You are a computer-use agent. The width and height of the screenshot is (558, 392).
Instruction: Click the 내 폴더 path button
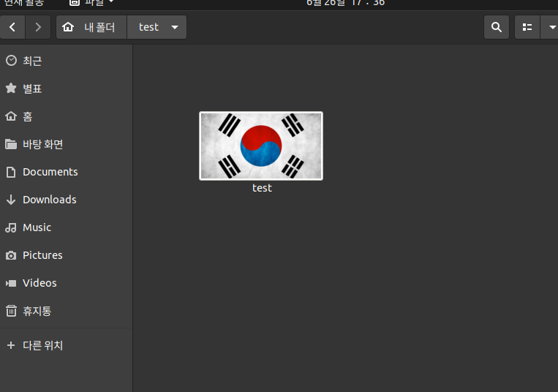click(x=91, y=27)
